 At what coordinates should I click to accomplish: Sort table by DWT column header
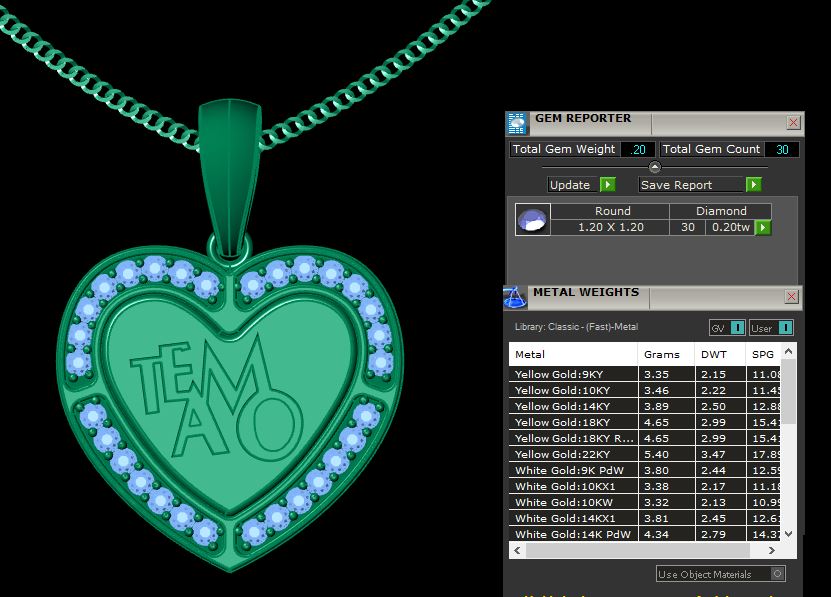(x=720, y=354)
